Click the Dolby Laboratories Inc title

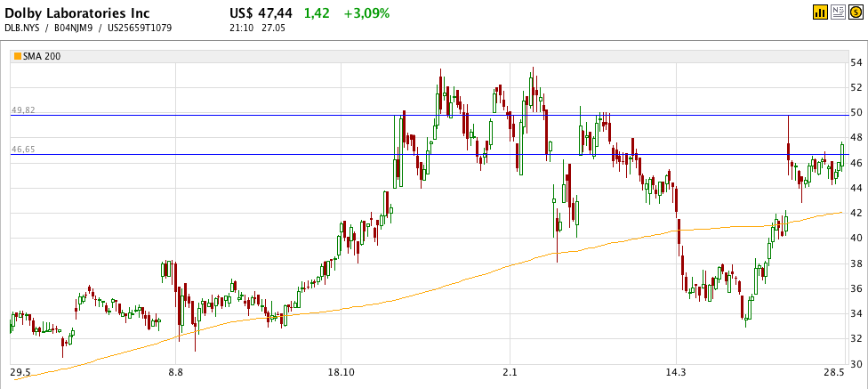click(77, 13)
